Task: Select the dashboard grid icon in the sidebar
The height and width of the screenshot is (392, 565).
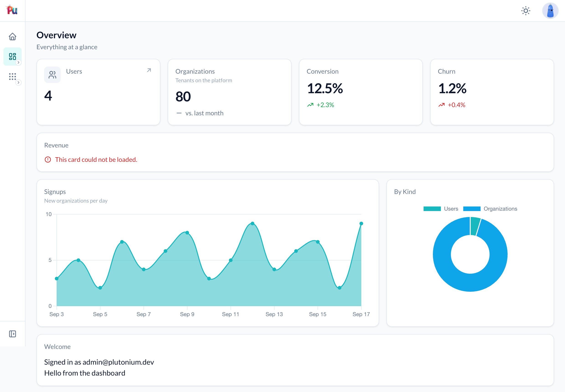Action: tap(13, 57)
